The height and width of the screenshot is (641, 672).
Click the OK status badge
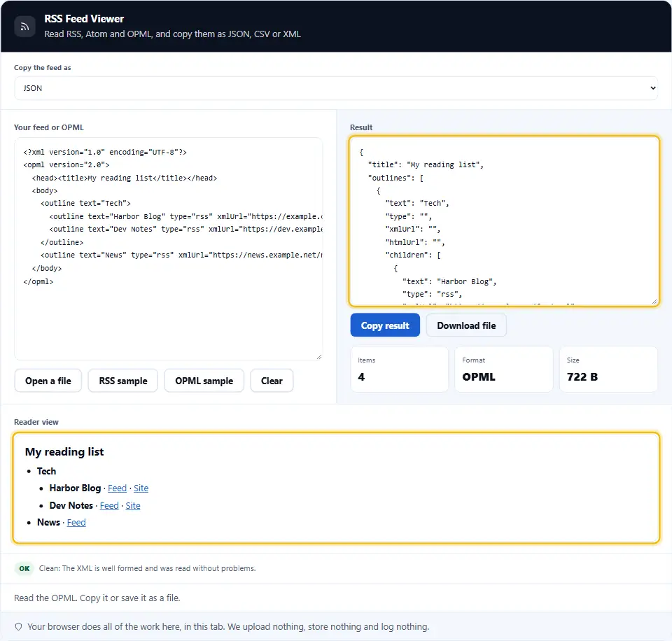coord(24,568)
